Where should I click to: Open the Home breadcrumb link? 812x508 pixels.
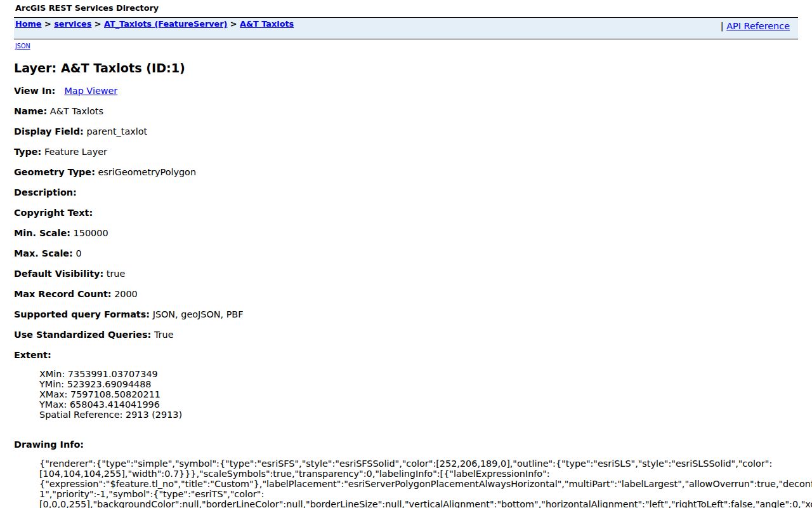point(28,24)
